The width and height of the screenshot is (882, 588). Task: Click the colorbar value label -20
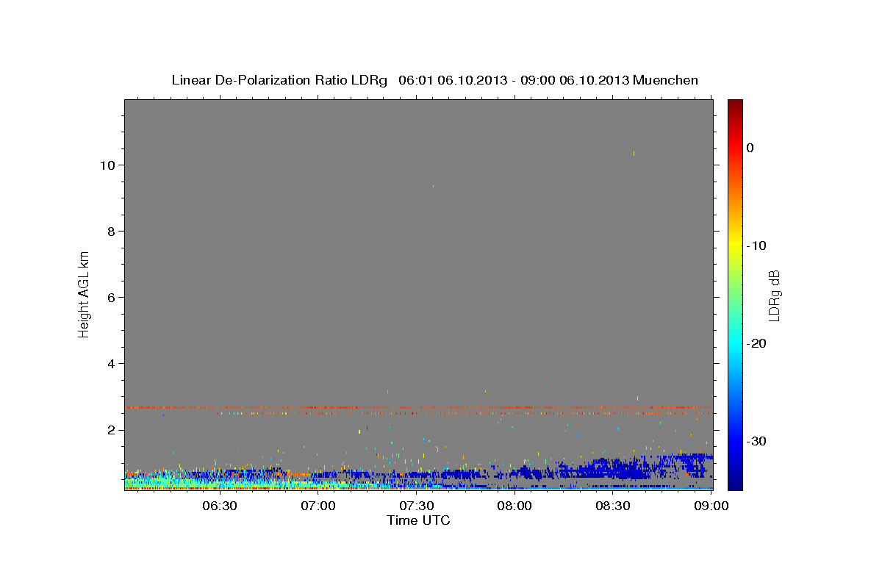point(756,344)
